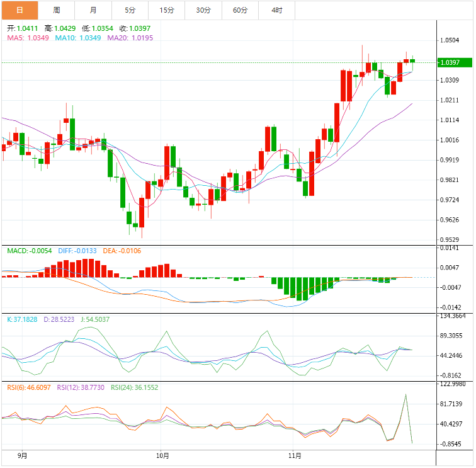Click the K value in KDJ panel
The width and height of the screenshot is (476, 468).
22,319
